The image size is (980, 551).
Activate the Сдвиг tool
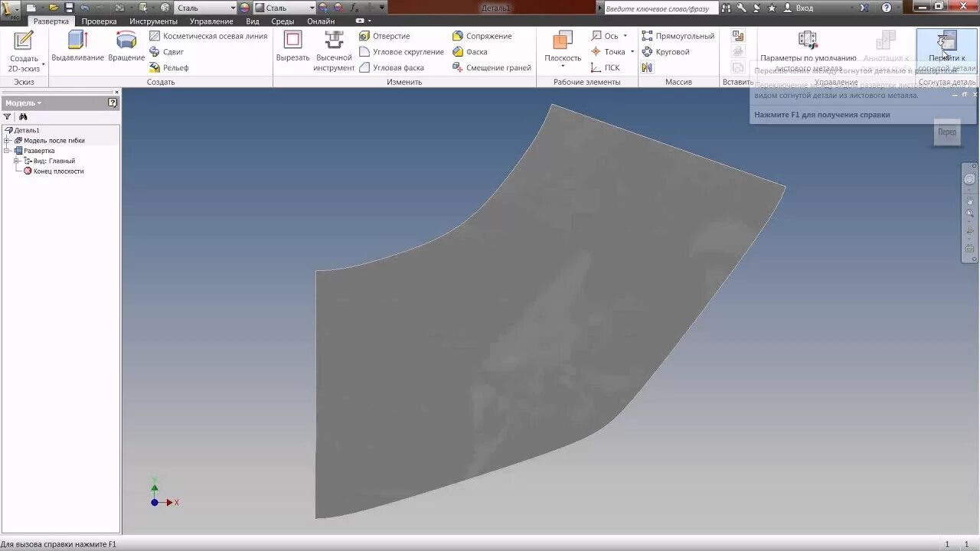tap(167, 52)
